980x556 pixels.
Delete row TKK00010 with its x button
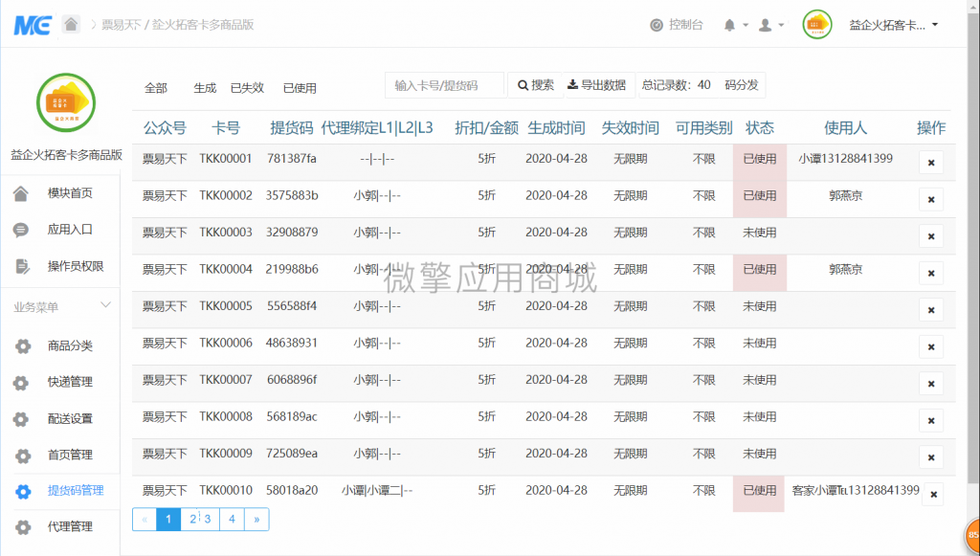pos(934,495)
